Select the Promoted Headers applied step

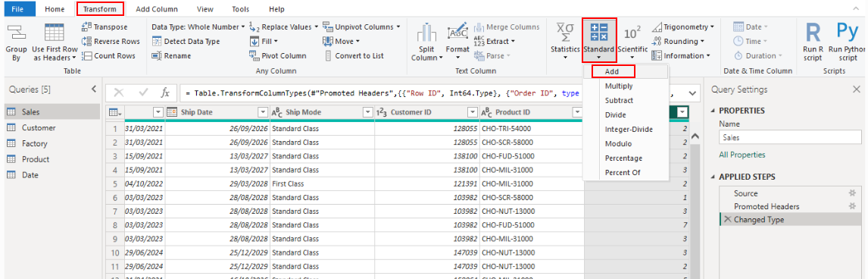pyautogui.click(x=767, y=206)
